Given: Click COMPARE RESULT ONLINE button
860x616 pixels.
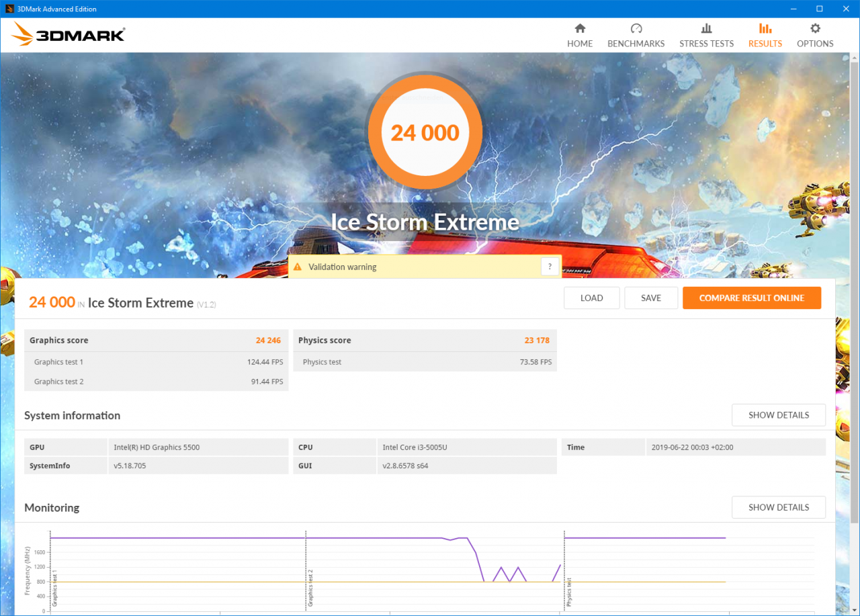Looking at the screenshot, I should click(752, 298).
